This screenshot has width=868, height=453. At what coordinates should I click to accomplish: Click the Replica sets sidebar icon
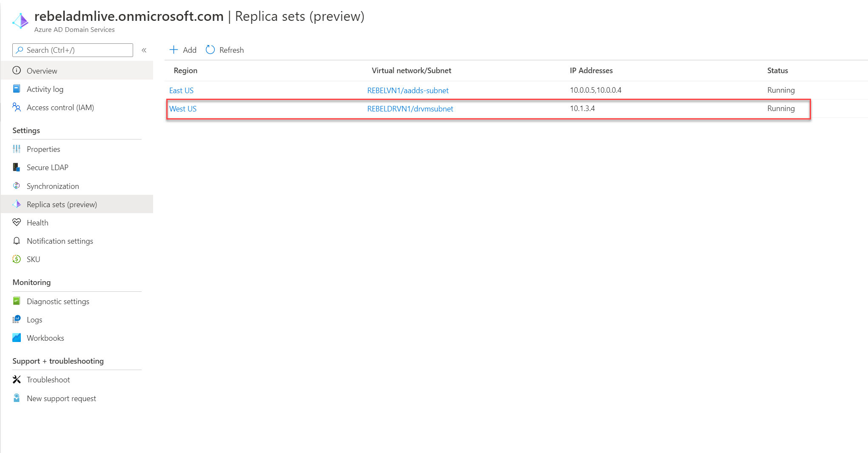[17, 204]
